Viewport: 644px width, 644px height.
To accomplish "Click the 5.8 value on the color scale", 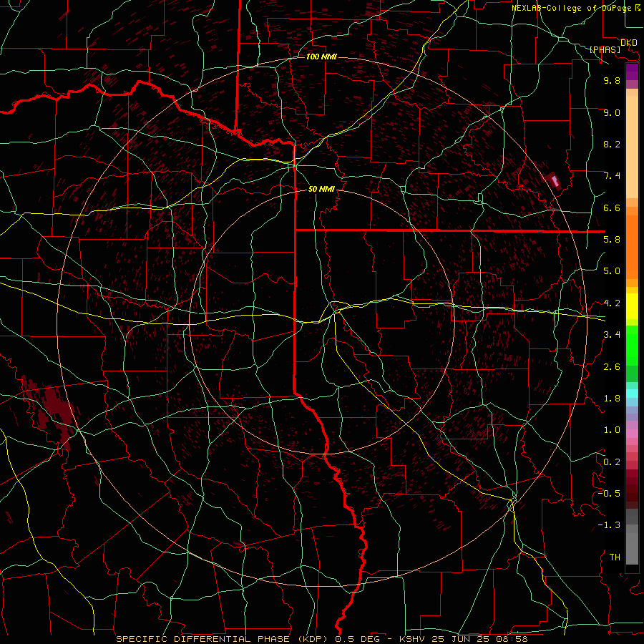I will click(x=612, y=240).
